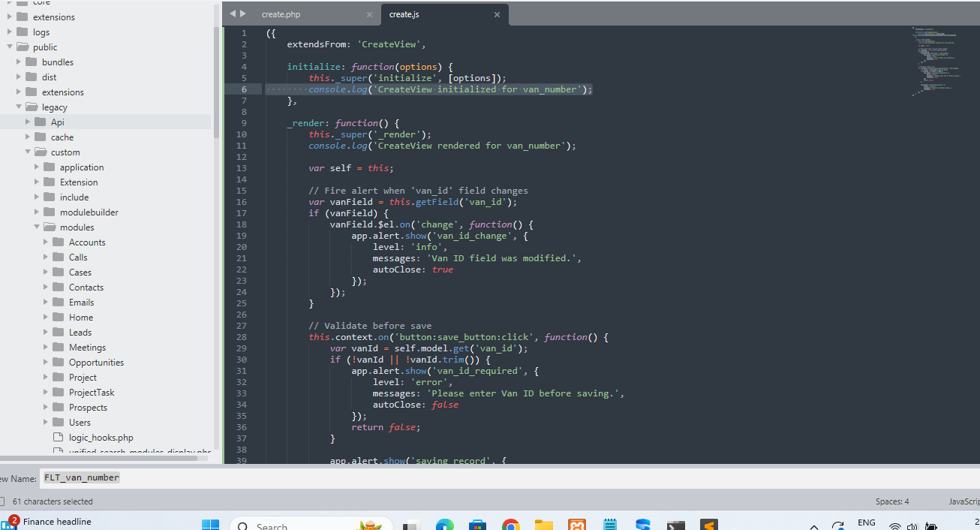
Task: Click the tab navigation right arrow
Action: coord(242,14)
